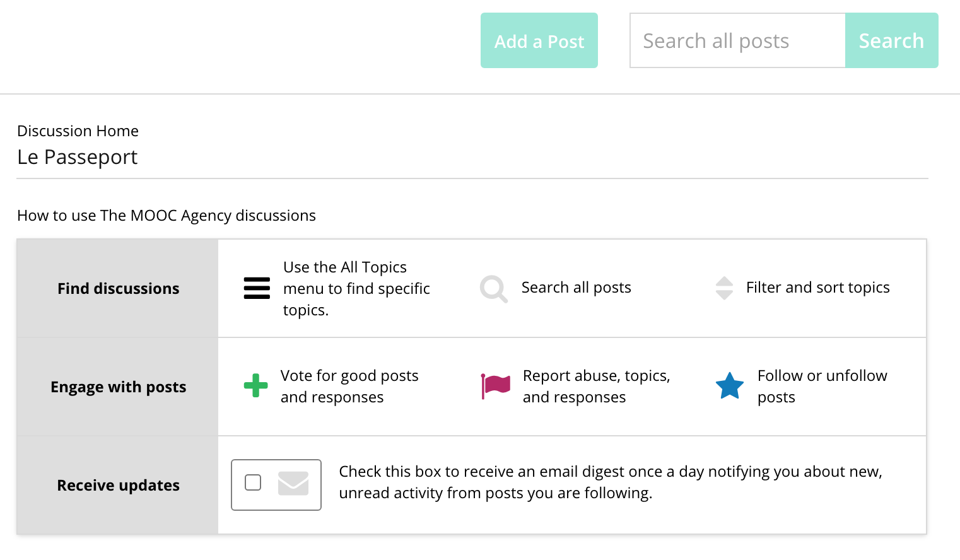Image resolution: width=960 pixels, height=560 pixels.
Task: Click the green plus vote icon
Action: [255, 385]
